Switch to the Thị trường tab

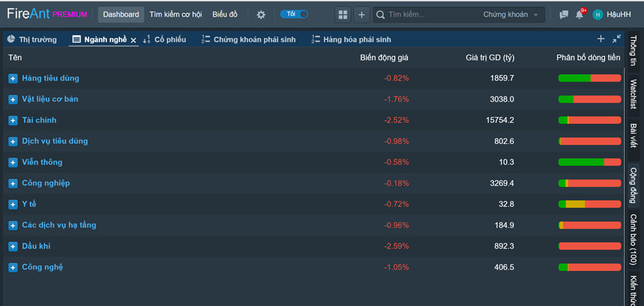click(x=32, y=40)
